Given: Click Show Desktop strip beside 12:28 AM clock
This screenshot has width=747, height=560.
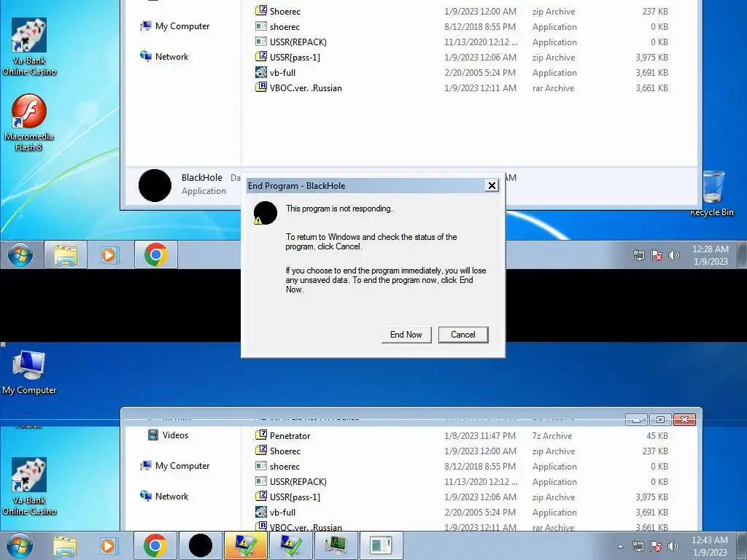Looking at the screenshot, I should click(x=742, y=254).
